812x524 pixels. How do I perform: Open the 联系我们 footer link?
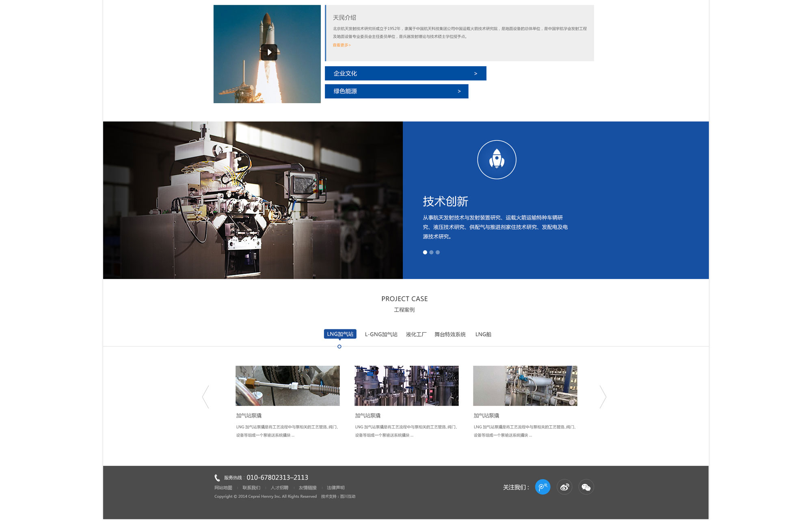(x=251, y=488)
